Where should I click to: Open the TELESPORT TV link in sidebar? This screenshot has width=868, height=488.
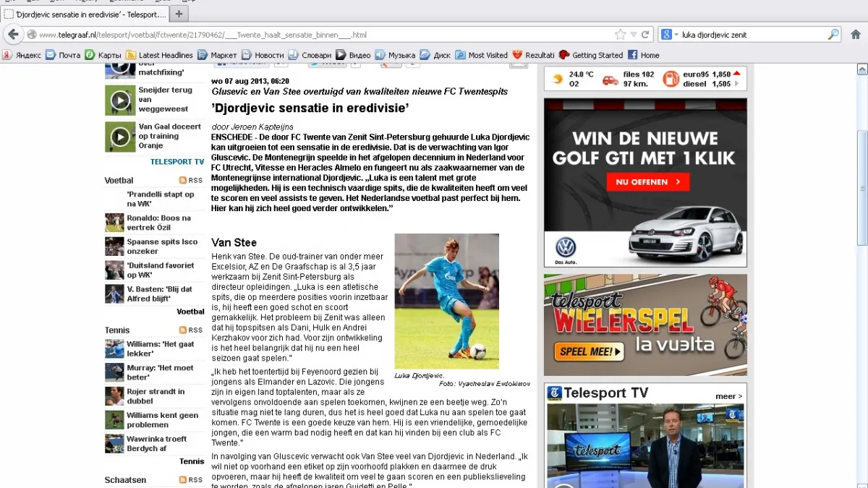pos(177,162)
